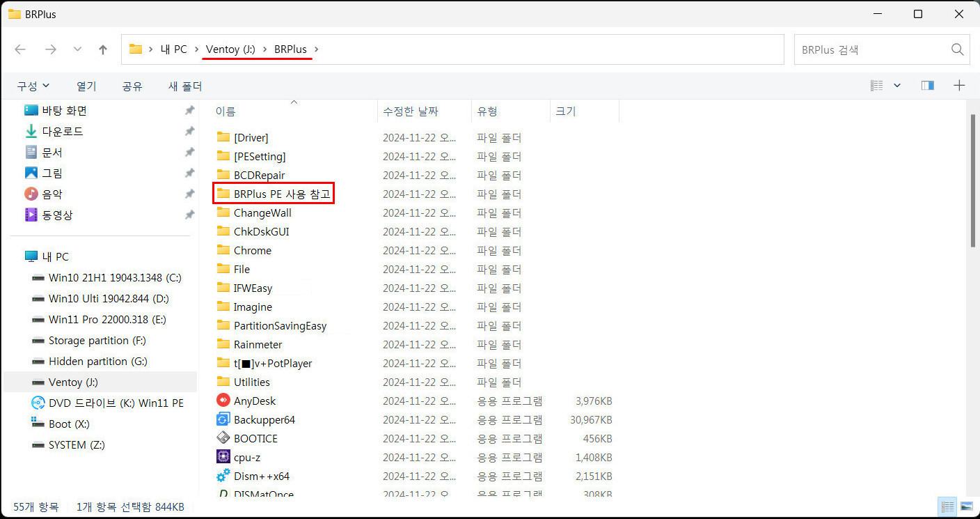Open Win10 21H1 19043.1348 (C:) drive
This screenshot has height=519, width=980.
click(106, 277)
